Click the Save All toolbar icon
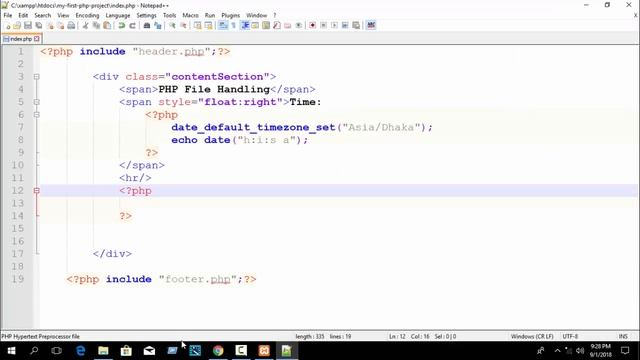Screen dimensions: 640x360 (x=39, y=25)
